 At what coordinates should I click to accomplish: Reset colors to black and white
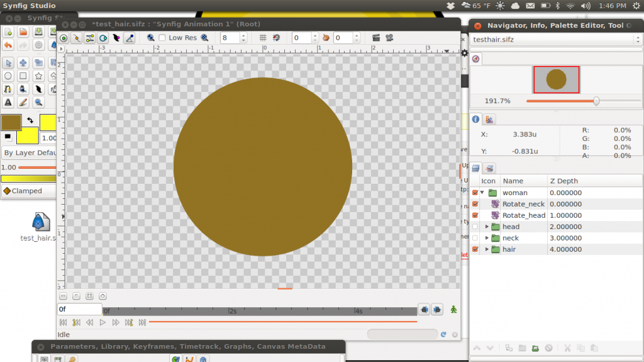8,137
